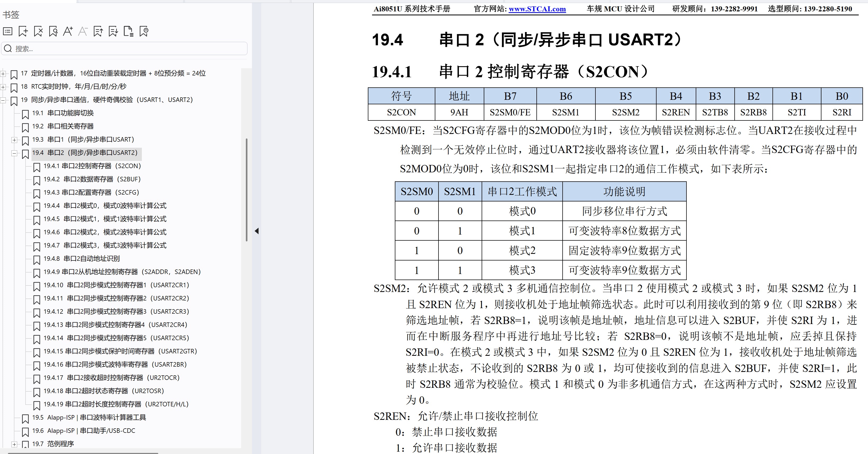Click the S2SM0/FE cell in register table

[510, 112]
